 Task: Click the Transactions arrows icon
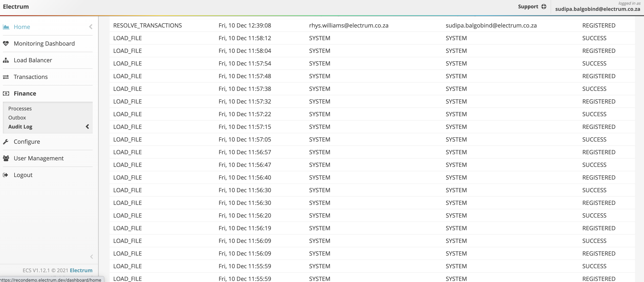coord(6,77)
